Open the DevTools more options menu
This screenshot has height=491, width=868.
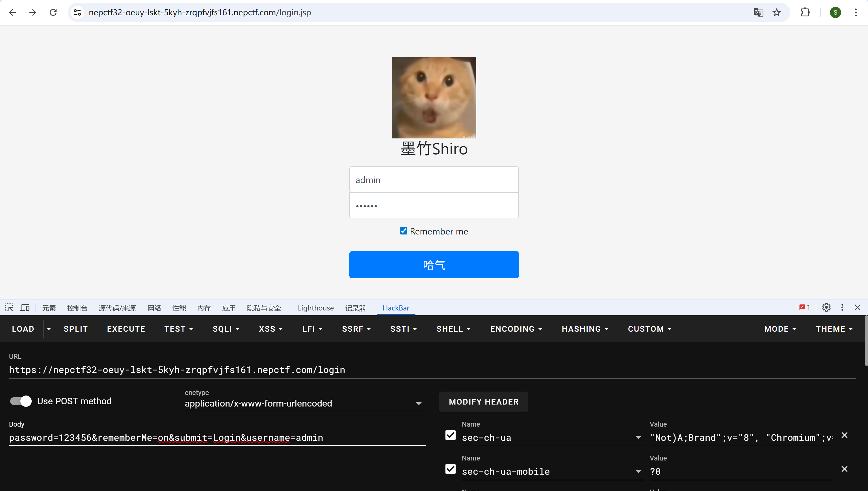pyautogui.click(x=842, y=307)
